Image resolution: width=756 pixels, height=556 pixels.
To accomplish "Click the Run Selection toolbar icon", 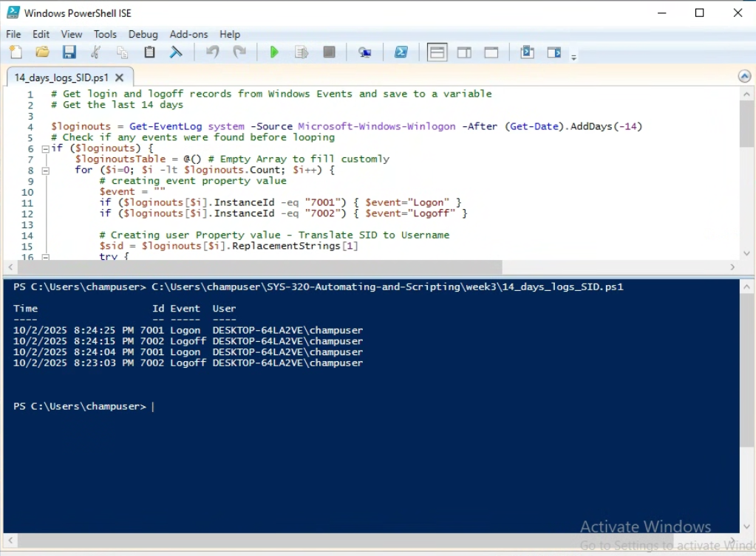I will click(x=302, y=52).
